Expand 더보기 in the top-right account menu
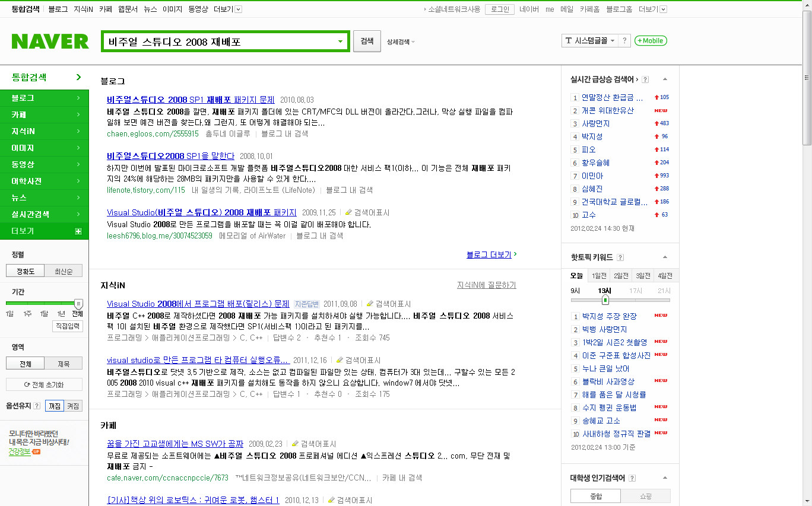 [653, 9]
